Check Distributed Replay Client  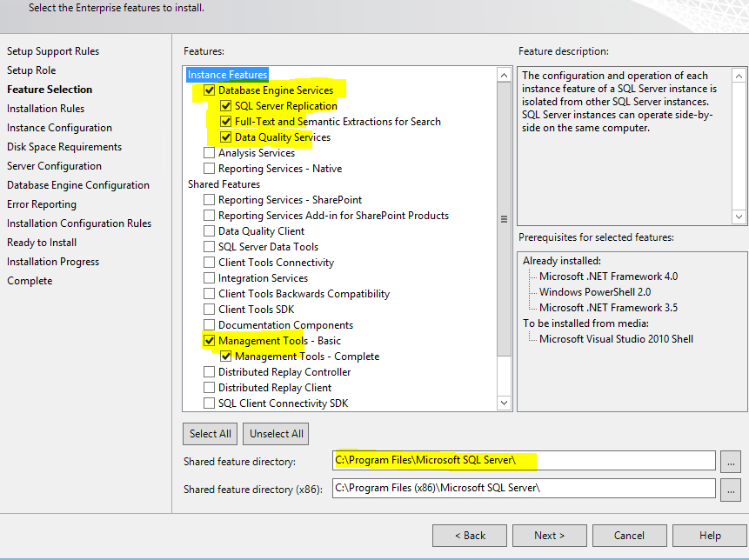[210, 388]
